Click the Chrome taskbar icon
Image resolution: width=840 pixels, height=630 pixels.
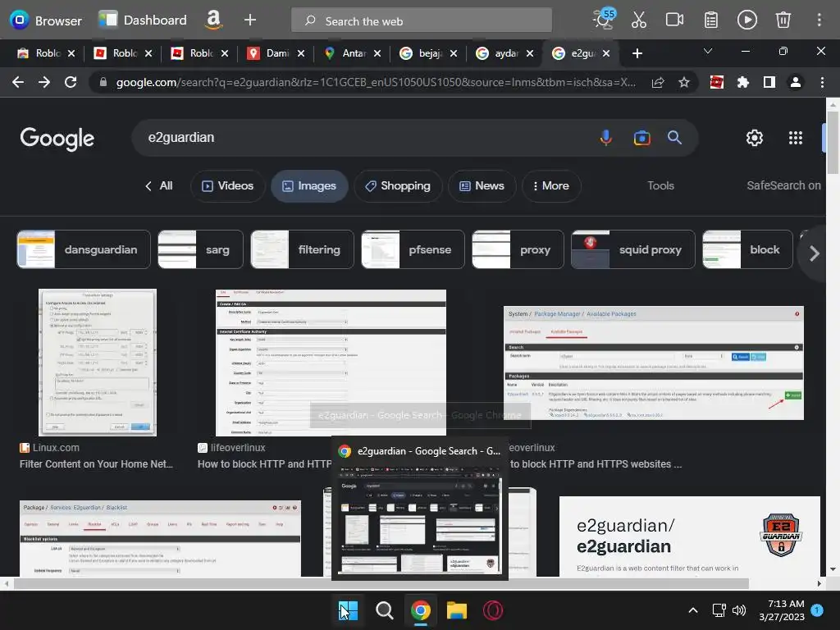pos(421,610)
